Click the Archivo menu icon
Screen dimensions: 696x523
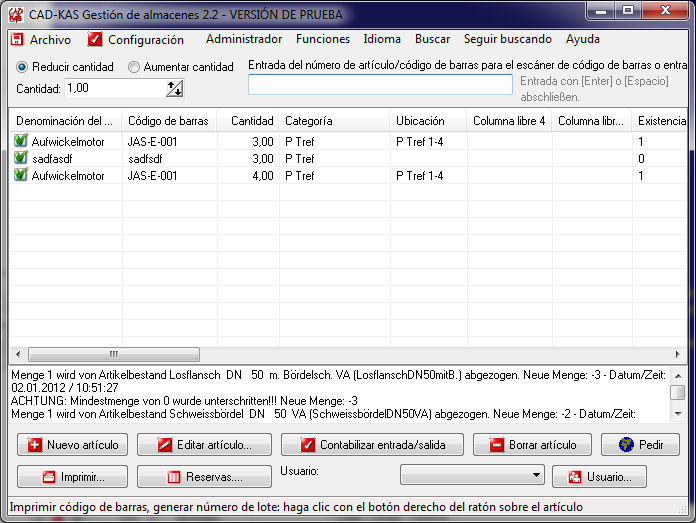[x=17, y=40]
